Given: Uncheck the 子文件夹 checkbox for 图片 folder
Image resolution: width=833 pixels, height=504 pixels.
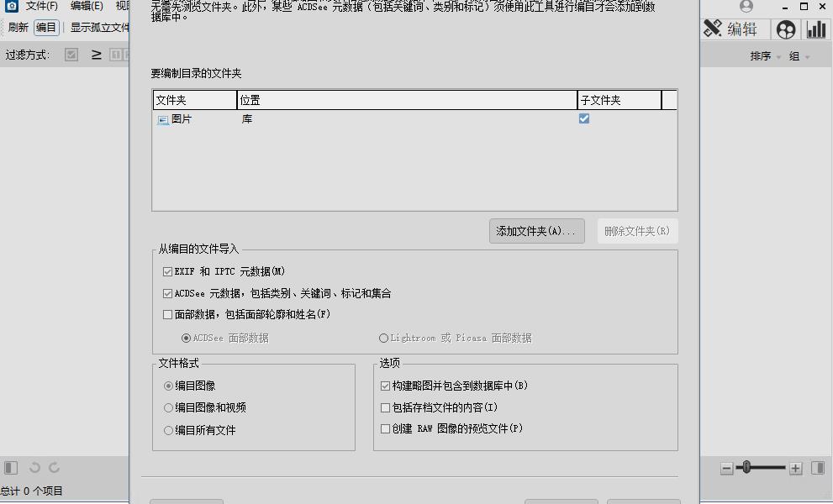Looking at the screenshot, I should (583, 119).
